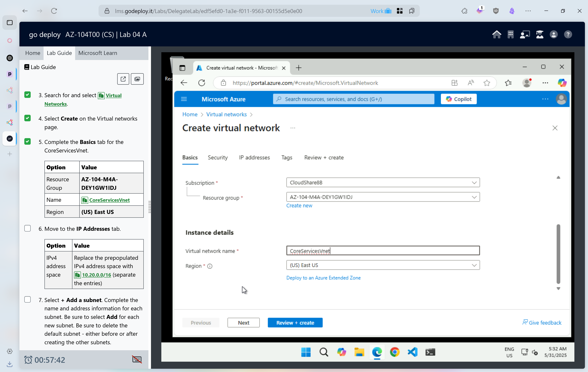Screen dimensions: 588x372
Task: Open the Microsoft Learn tab
Action: click(98, 53)
